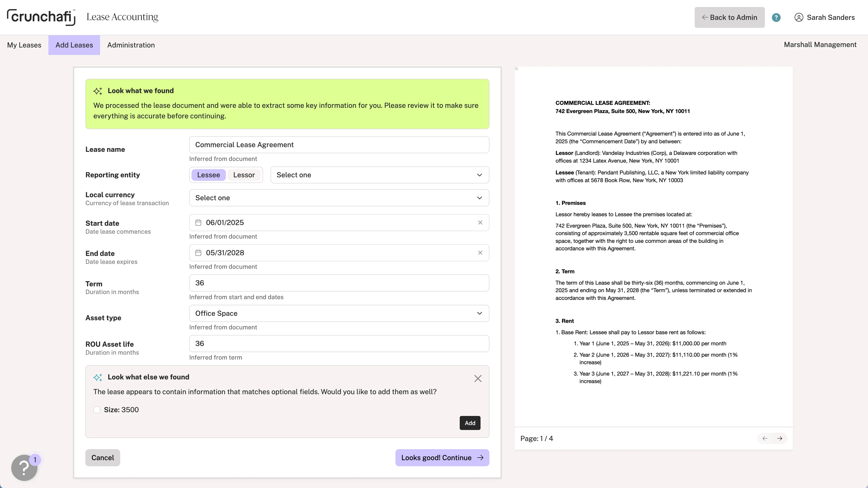Expand Asset type Office Space dropdown
868x488 pixels.
[x=339, y=313]
